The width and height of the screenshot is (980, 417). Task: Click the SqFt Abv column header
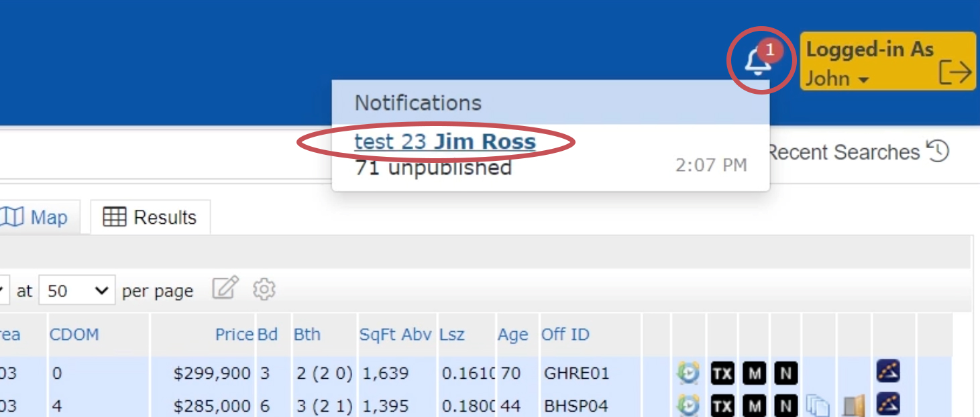[x=395, y=335]
